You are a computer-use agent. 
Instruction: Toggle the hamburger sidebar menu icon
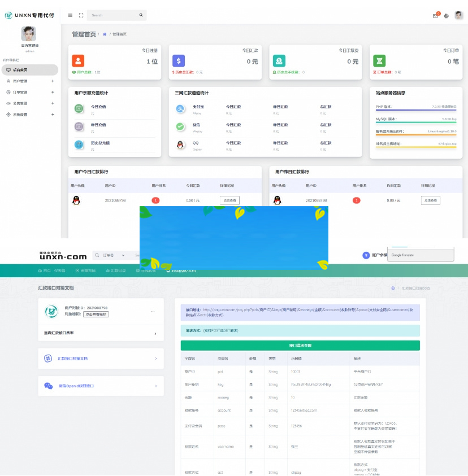(70, 15)
